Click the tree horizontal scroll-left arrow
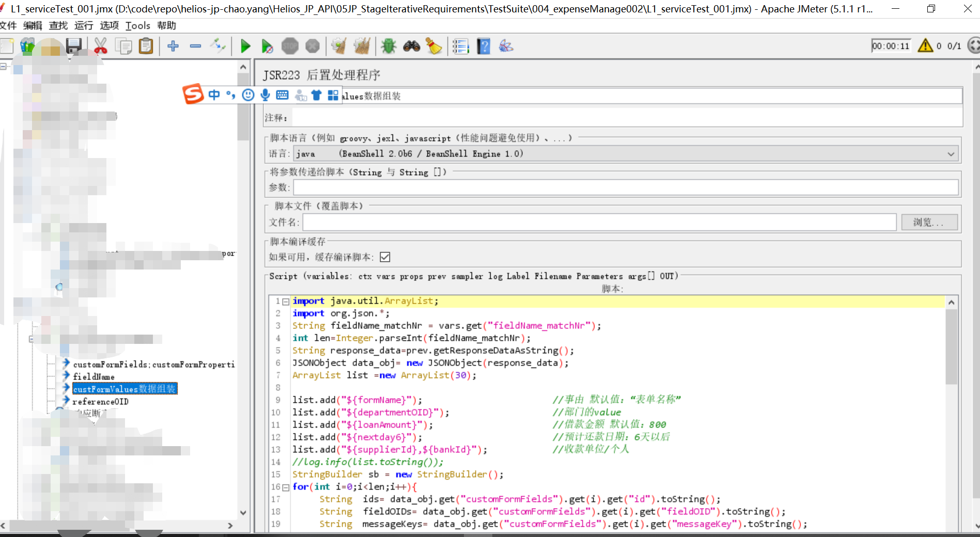Viewport: 980px width, 537px height. pos(3,526)
